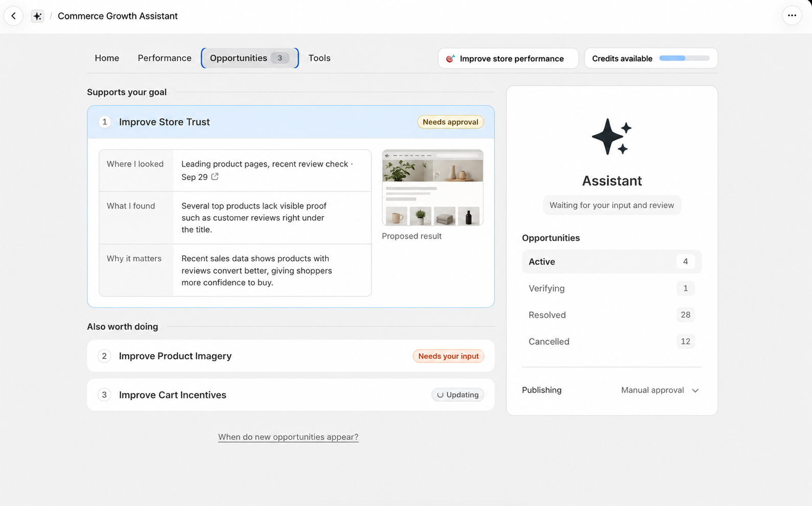Click the "Also worth doing" section heading

(123, 327)
